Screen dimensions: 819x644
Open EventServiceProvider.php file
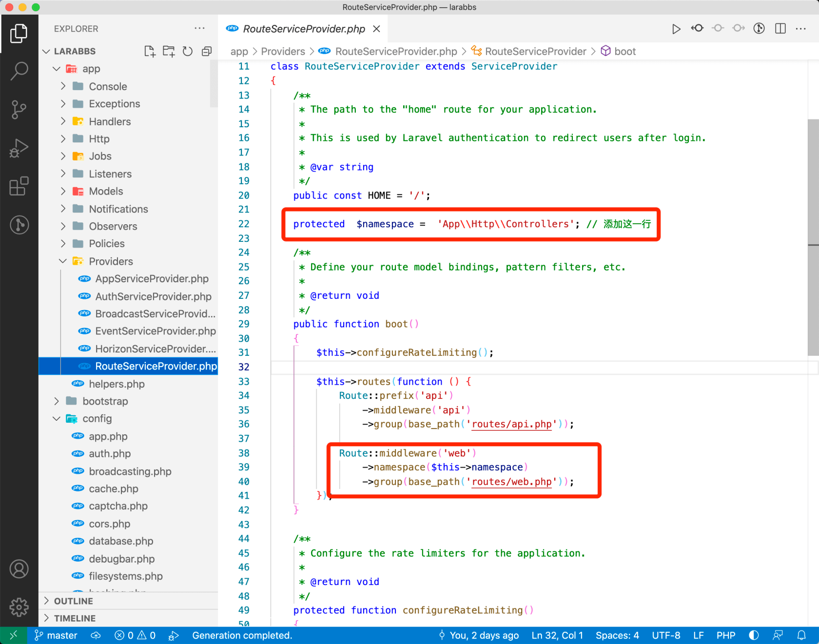[128, 331]
